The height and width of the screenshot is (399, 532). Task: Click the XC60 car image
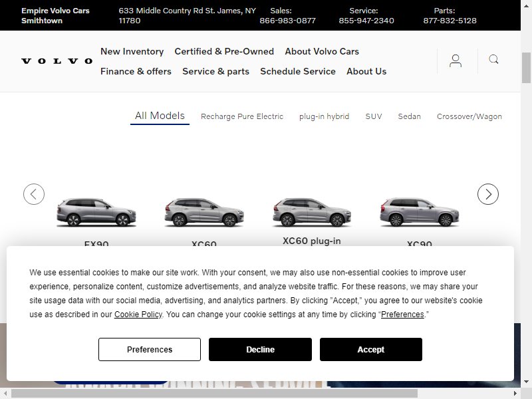pos(204,212)
